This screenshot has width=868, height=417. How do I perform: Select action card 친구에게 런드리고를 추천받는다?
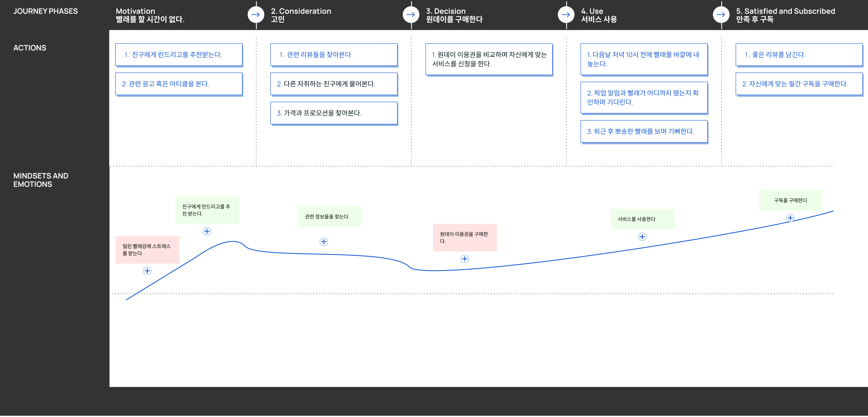click(x=179, y=55)
